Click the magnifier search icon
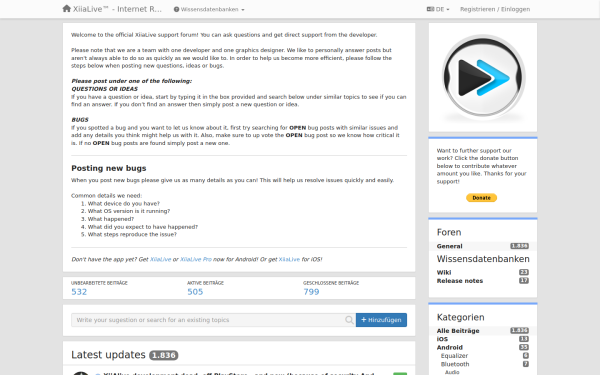Image resolution: width=600 pixels, height=375 pixels. tap(349, 320)
